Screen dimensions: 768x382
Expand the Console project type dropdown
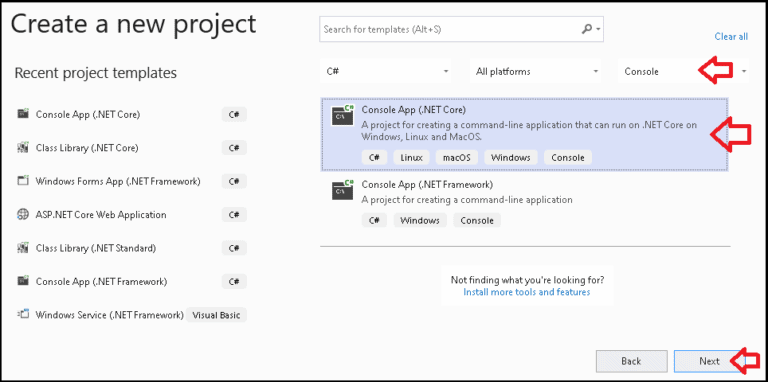pos(683,72)
